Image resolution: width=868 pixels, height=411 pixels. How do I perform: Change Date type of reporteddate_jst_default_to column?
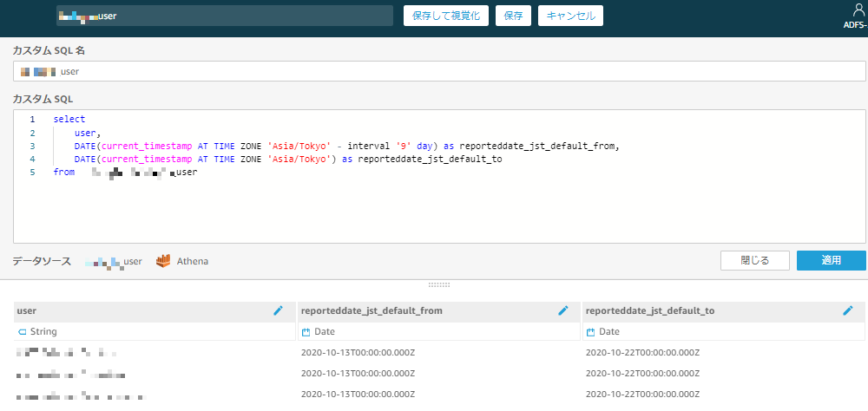603,332
